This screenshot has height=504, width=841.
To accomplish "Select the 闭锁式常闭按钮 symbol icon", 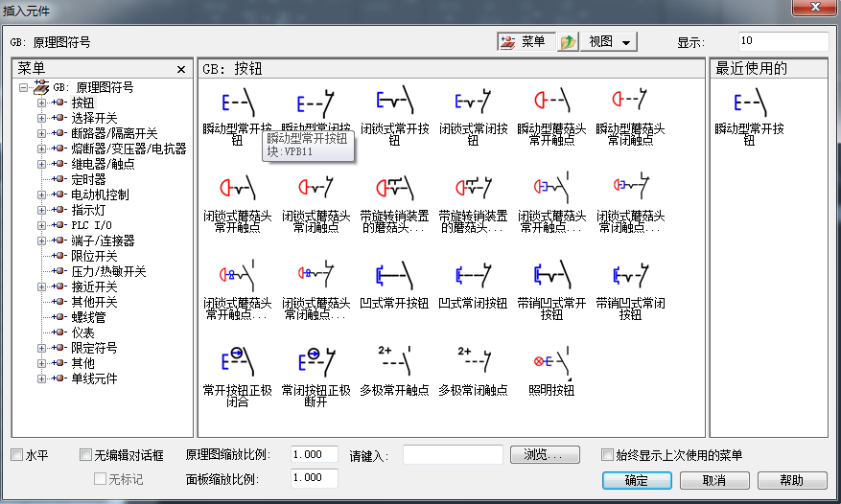I will point(473,103).
